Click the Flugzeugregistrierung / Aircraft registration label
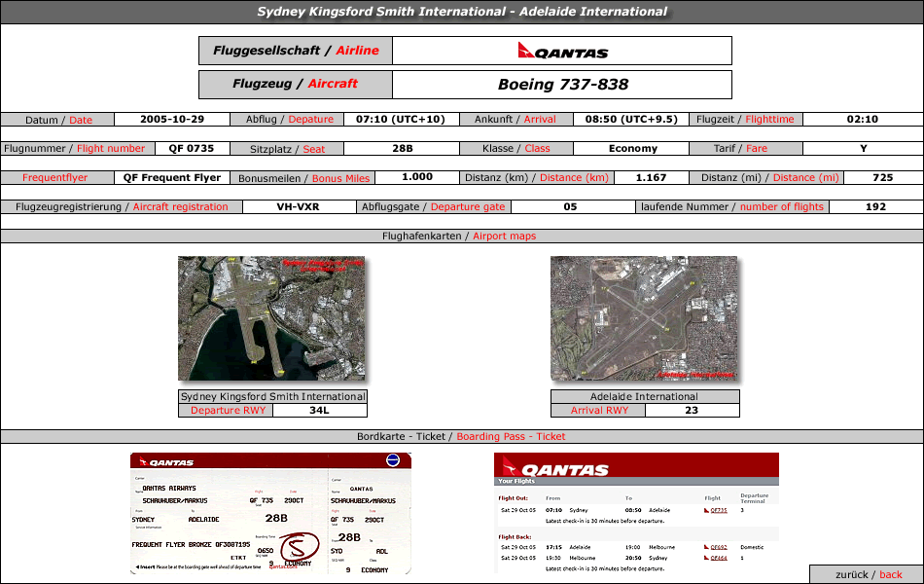Image resolution: width=924 pixels, height=584 pixels. 122,207
